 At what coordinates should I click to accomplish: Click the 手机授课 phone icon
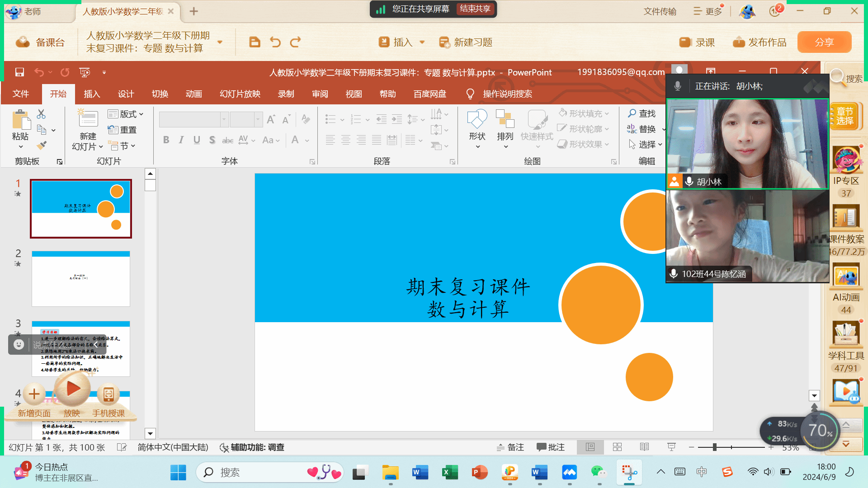108,394
